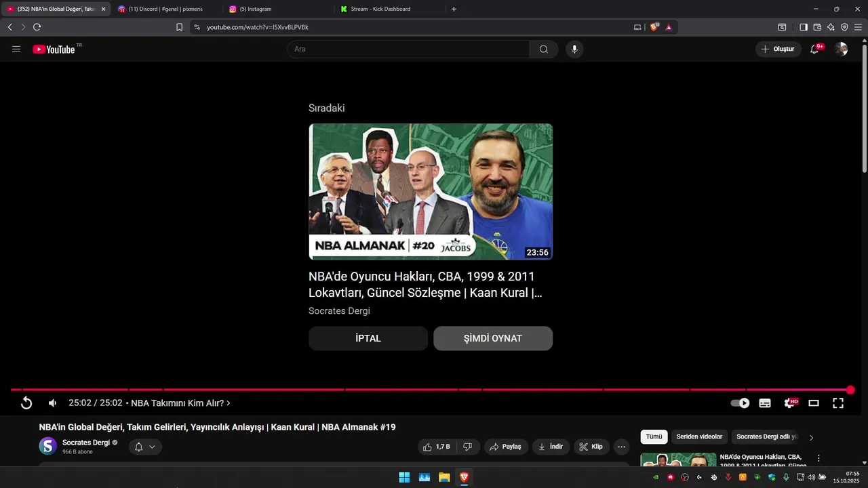868x488 pixels.
Task: Close the YouTube browser tab
Action: [x=103, y=9]
